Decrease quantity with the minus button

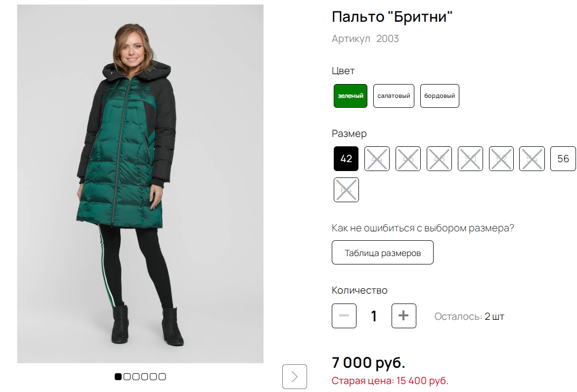click(344, 316)
